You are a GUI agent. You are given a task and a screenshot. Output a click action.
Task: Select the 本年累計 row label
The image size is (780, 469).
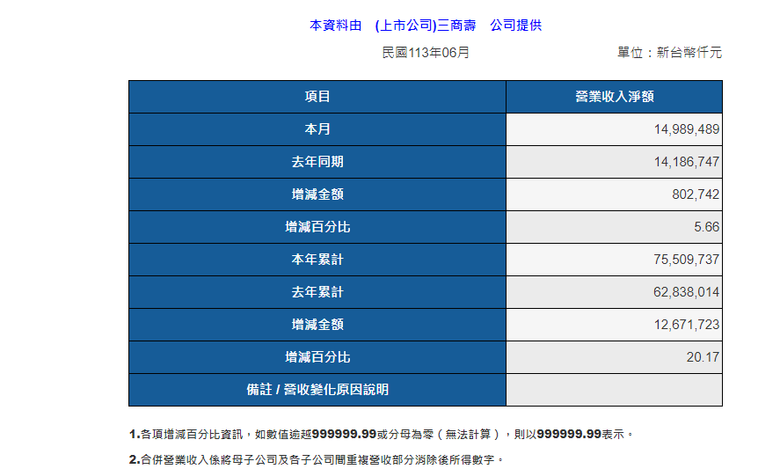click(317, 260)
